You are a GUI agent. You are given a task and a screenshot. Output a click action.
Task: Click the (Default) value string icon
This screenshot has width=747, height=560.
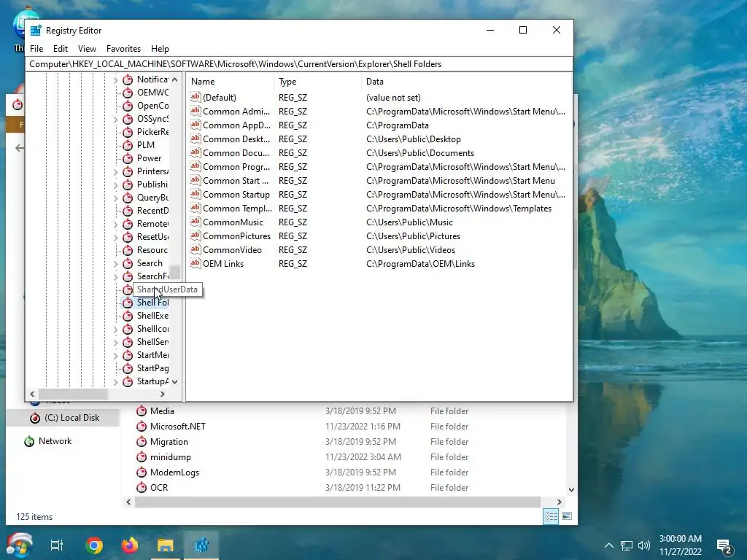(195, 97)
